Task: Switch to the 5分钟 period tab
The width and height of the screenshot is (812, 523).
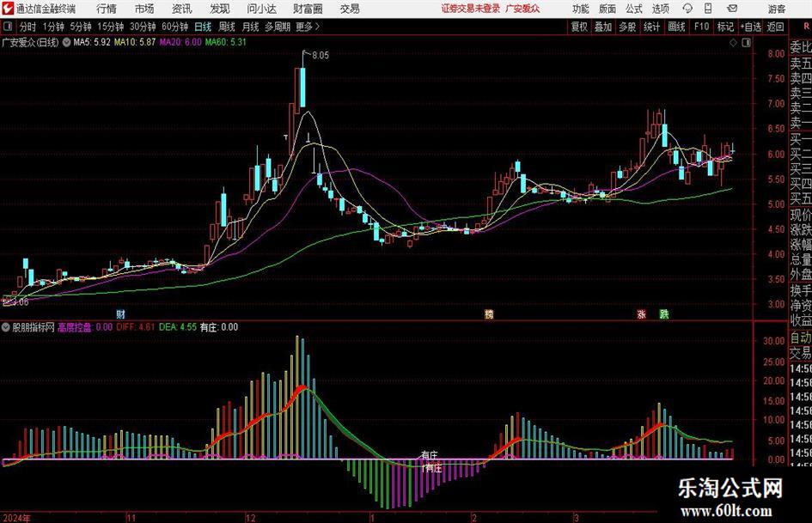Action: coord(81,27)
